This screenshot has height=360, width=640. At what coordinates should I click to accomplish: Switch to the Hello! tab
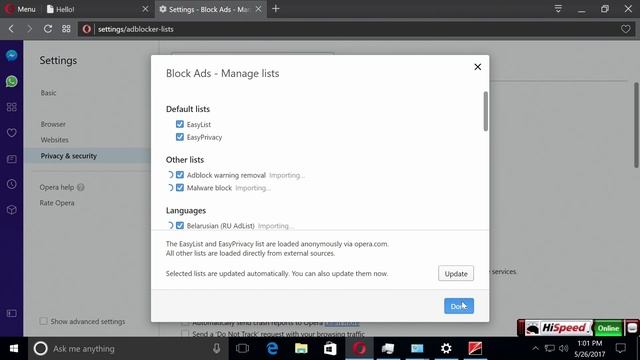(97, 9)
